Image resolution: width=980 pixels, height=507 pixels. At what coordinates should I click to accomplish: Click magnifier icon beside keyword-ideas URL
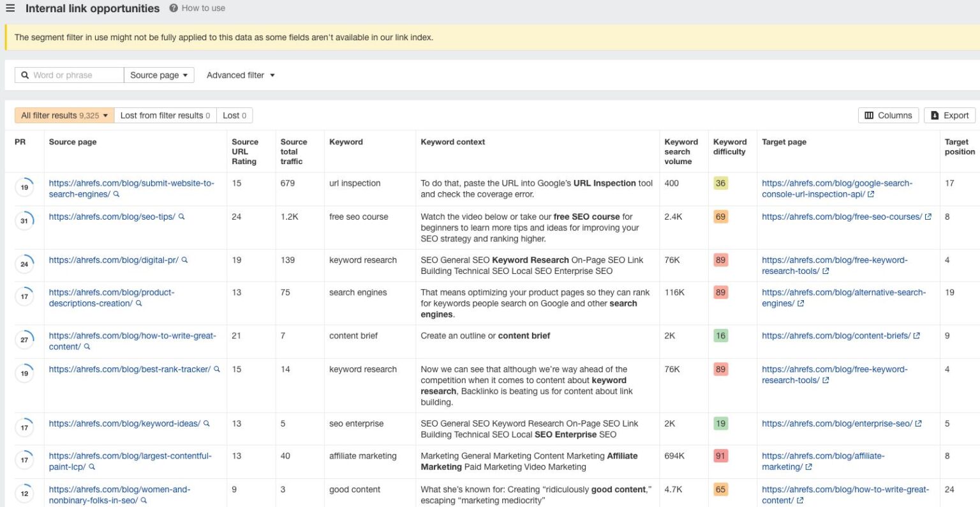pos(207,424)
